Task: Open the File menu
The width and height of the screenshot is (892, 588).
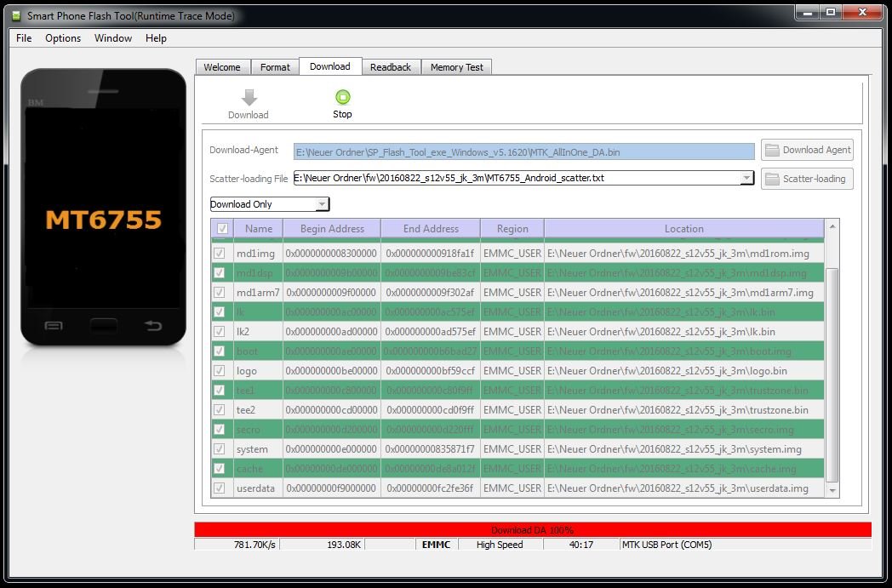Action: [x=24, y=38]
